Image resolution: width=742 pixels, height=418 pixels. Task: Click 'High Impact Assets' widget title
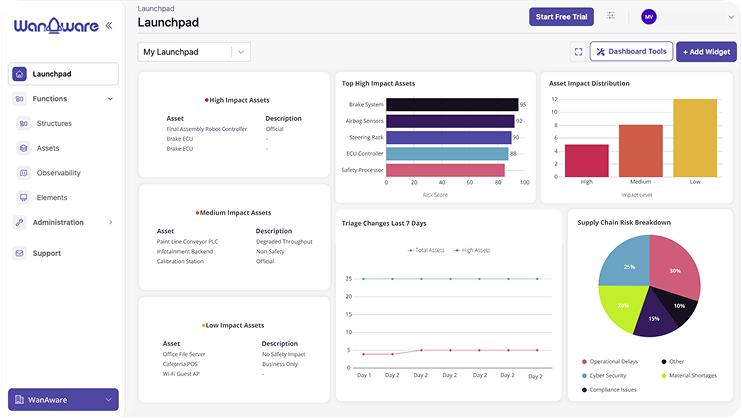coord(239,100)
